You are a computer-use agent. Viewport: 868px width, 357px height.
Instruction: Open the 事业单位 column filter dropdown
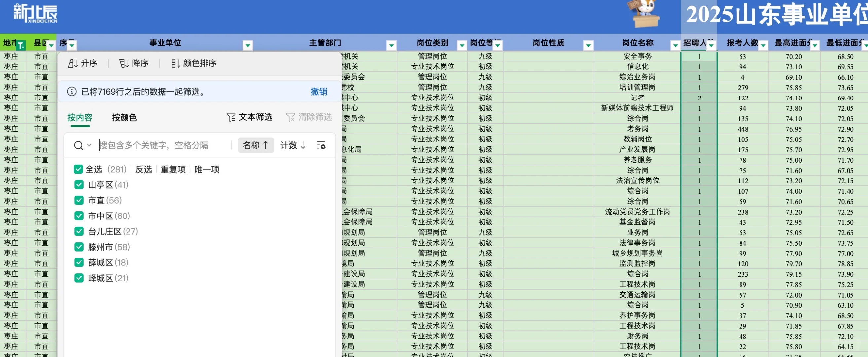coord(248,45)
